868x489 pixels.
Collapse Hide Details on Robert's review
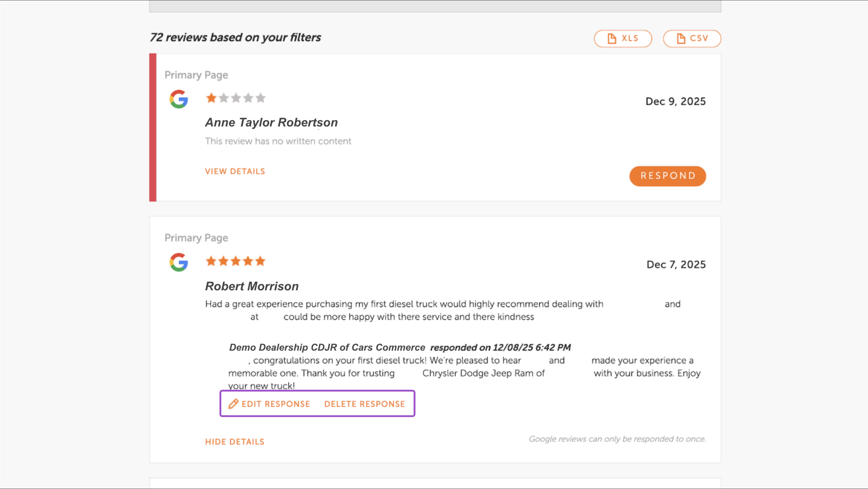click(235, 442)
